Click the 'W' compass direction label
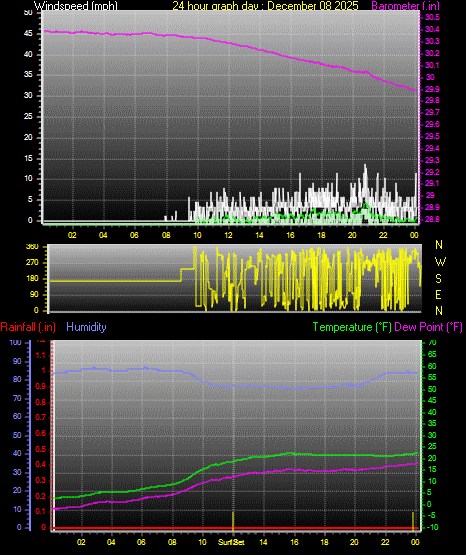The image size is (466, 555). [x=440, y=262]
